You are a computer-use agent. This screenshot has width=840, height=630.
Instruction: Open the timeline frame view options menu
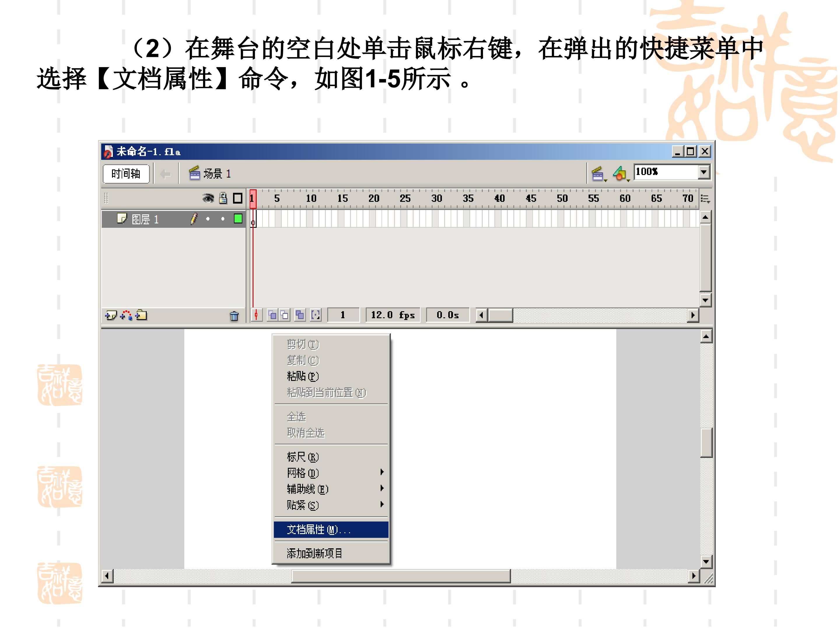pyautogui.click(x=705, y=199)
